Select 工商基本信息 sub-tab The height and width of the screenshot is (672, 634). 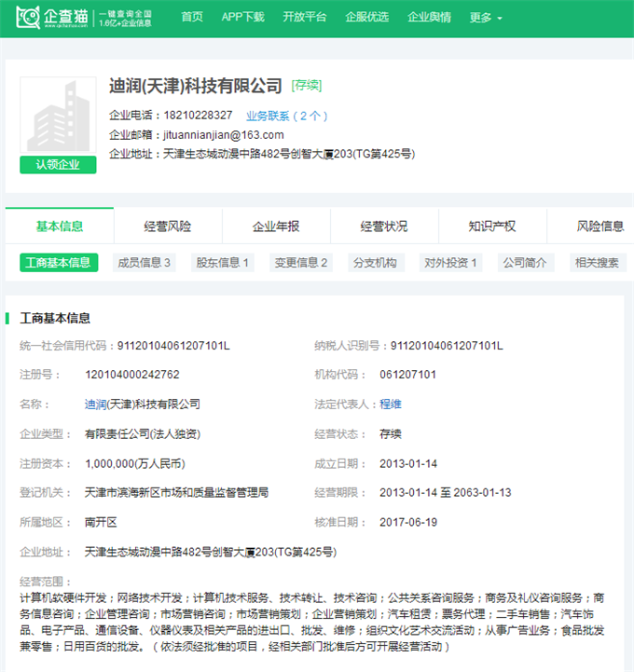point(59,262)
